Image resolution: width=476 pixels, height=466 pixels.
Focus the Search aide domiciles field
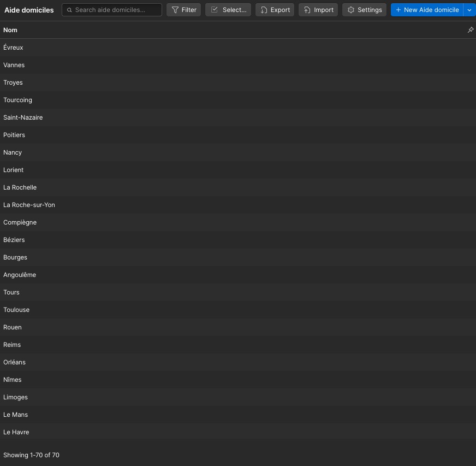(112, 10)
